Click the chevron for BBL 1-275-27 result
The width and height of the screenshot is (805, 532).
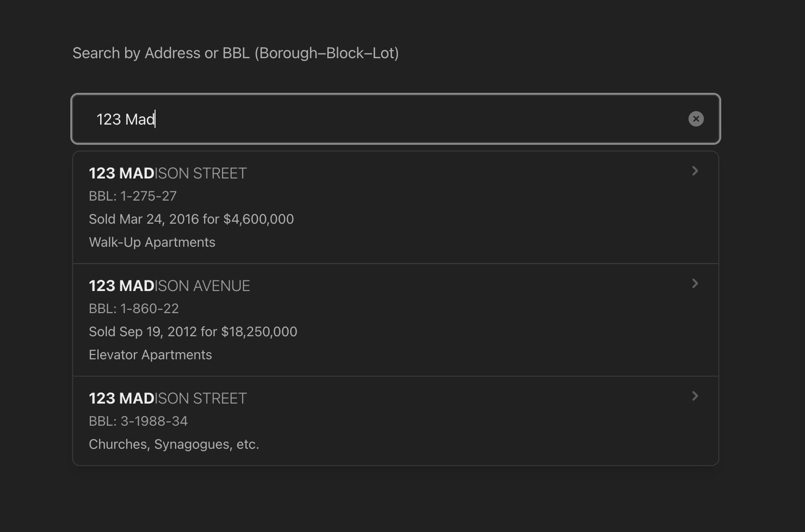coord(695,171)
